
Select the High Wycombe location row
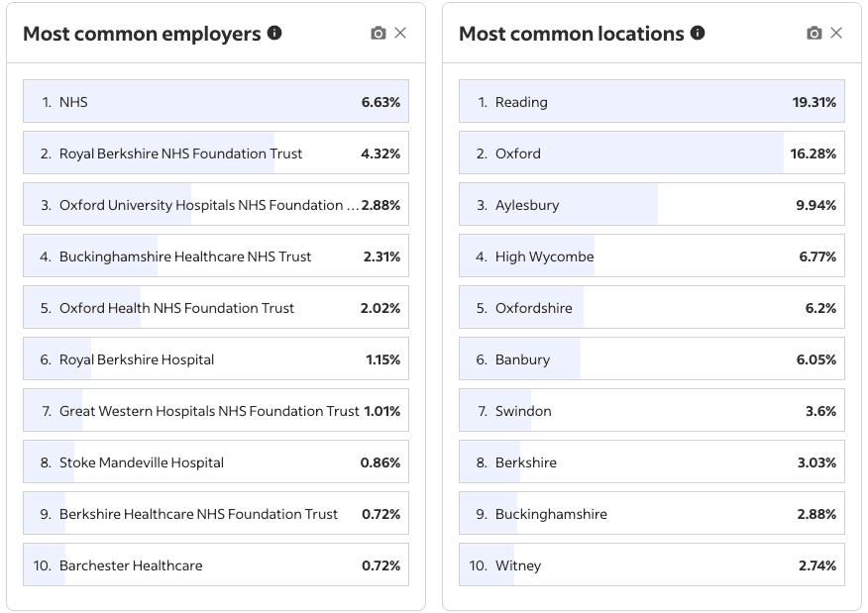651,256
